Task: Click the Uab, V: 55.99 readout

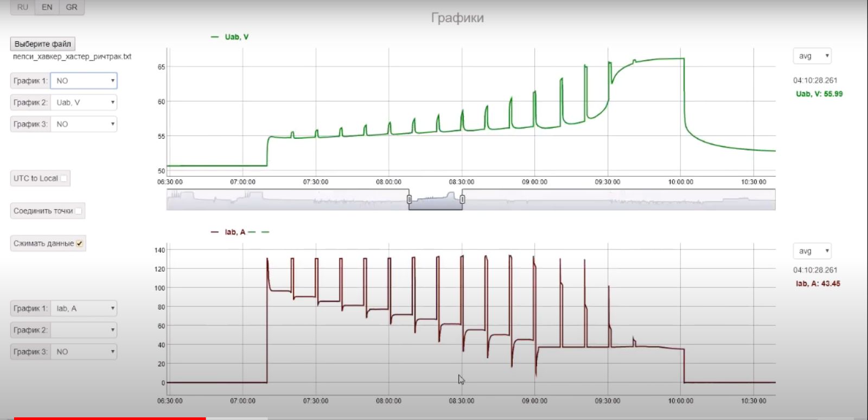Action: click(x=819, y=94)
